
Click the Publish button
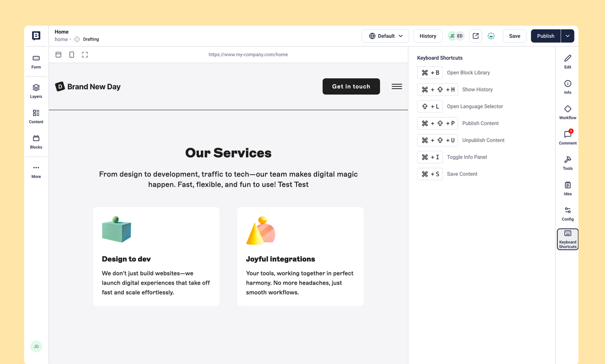click(546, 36)
